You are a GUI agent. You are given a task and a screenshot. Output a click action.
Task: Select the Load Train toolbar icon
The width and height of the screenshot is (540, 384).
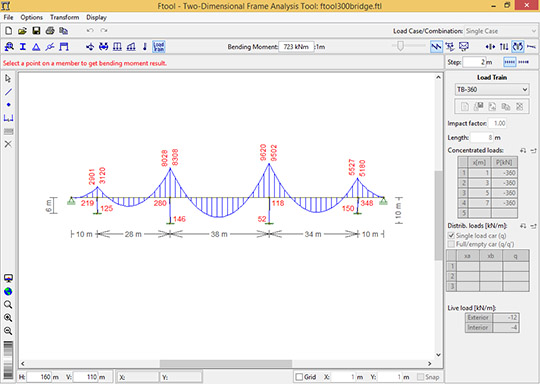coord(159,46)
